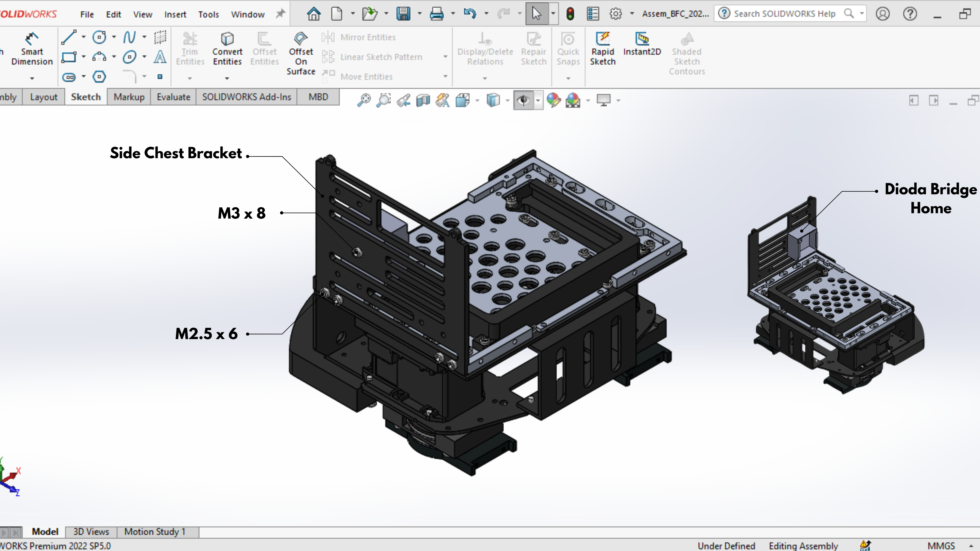
Task: Activate Rapid Sketch
Action: (603, 49)
